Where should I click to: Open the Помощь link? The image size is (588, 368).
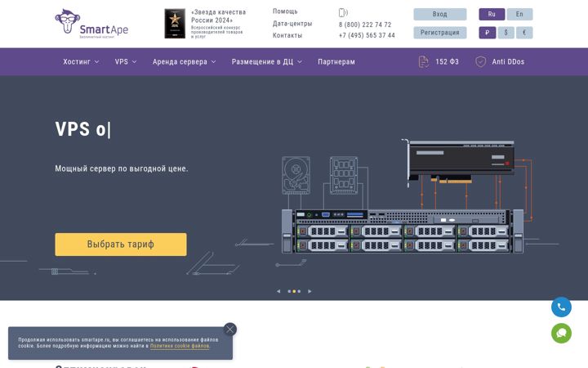[x=285, y=11]
